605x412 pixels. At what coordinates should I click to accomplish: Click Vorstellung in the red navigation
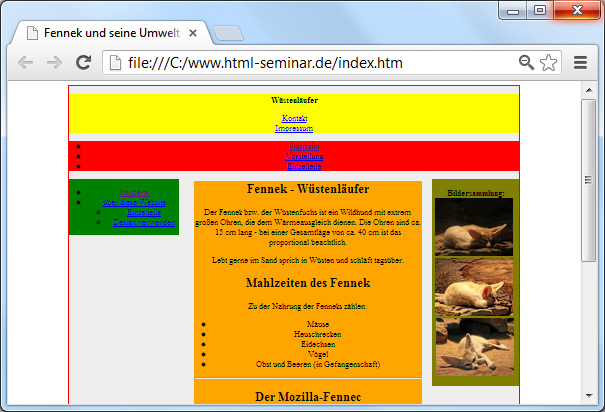click(x=304, y=156)
